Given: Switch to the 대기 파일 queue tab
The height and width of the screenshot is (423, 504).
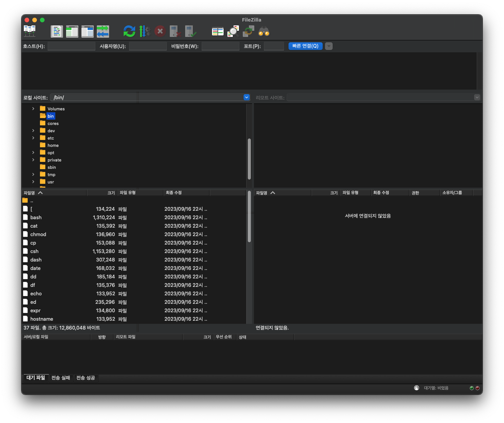Looking at the screenshot, I should point(36,378).
